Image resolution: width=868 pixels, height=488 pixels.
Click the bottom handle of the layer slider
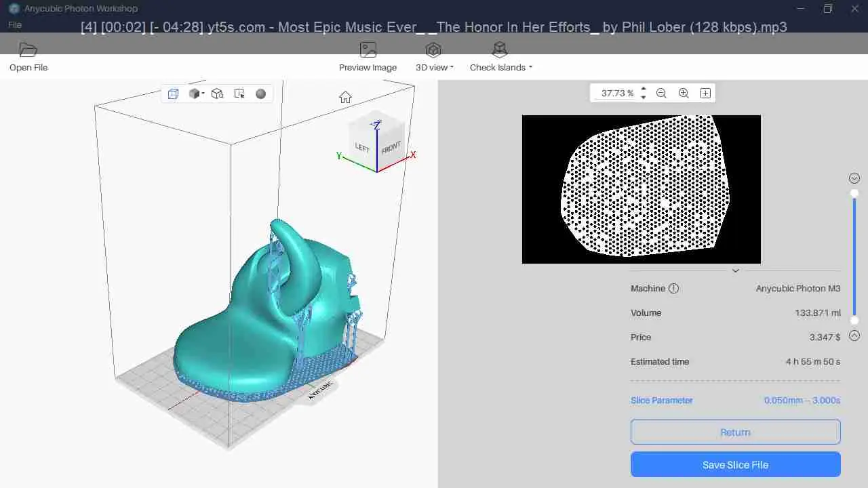pyautogui.click(x=854, y=320)
